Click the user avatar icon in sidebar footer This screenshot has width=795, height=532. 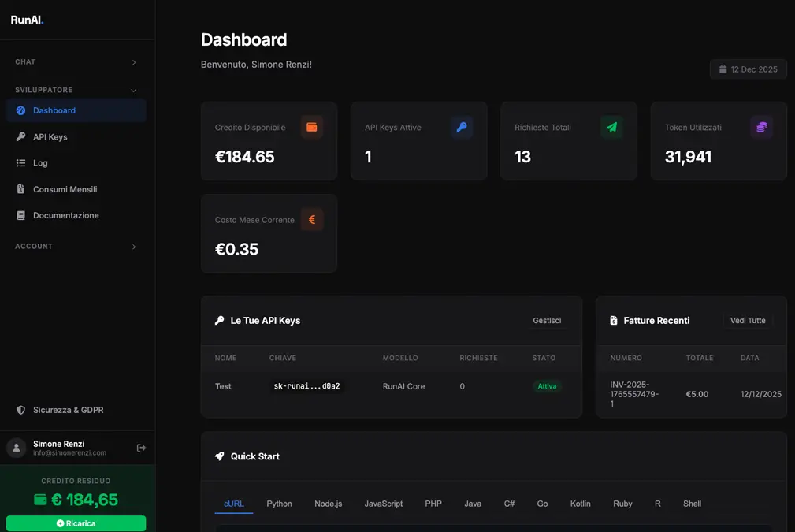[16, 448]
